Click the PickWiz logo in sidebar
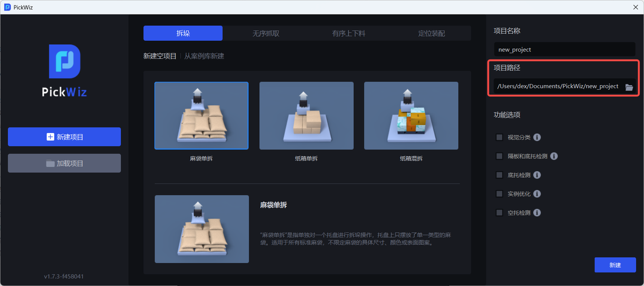The height and width of the screenshot is (286, 644). pos(64,70)
